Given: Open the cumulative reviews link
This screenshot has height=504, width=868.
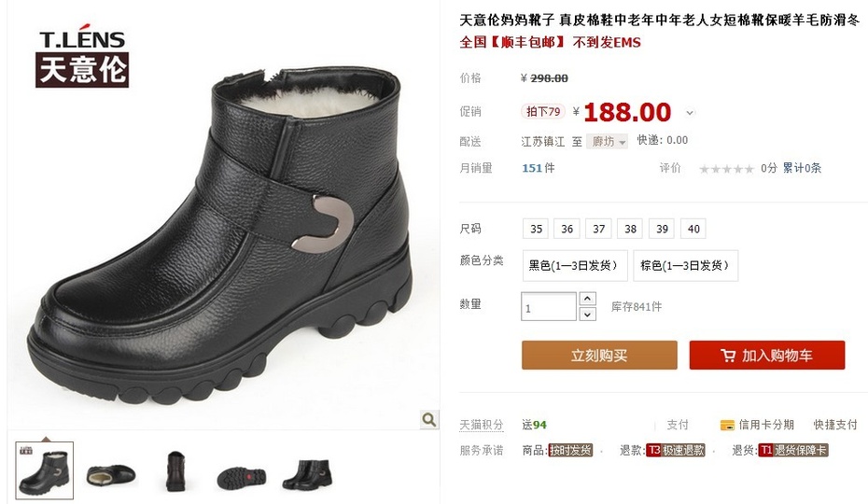Looking at the screenshot, I should (802, 168).
